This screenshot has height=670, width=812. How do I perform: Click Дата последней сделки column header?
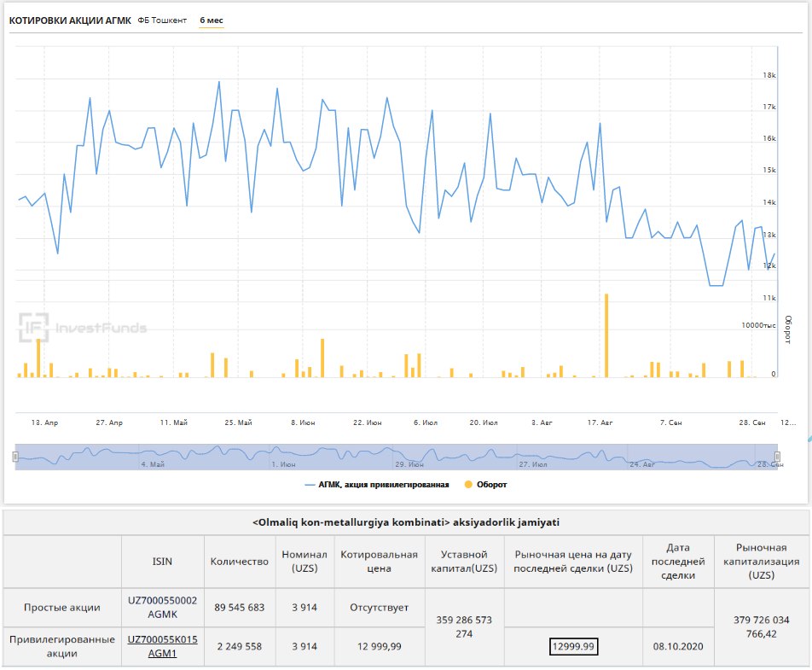click(678, 562)
